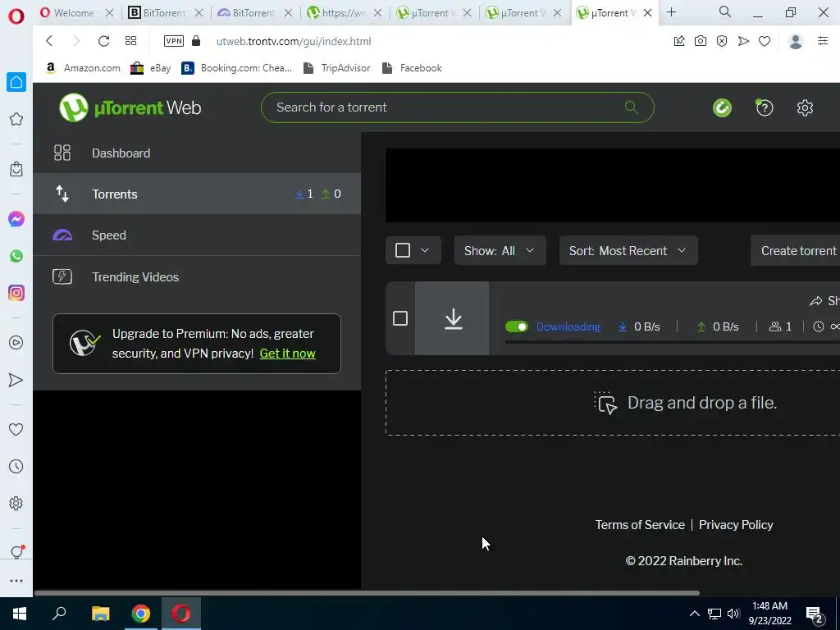This screenshot has height=630, width=840.
Task: Open the Privacy Policy link
Action: click(x=736, y=525)
